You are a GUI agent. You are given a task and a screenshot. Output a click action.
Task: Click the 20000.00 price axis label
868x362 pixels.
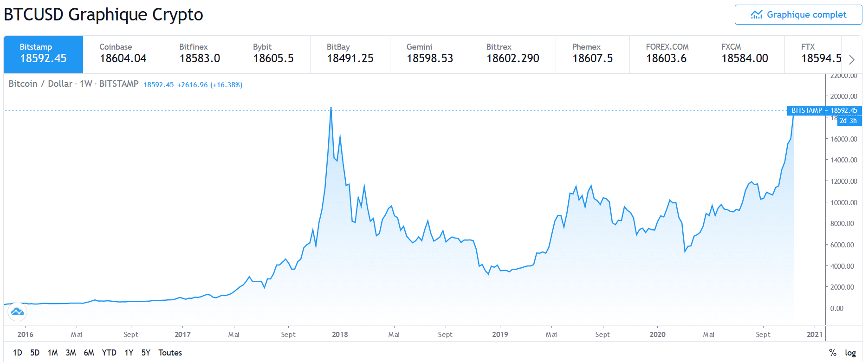(844, 97)
